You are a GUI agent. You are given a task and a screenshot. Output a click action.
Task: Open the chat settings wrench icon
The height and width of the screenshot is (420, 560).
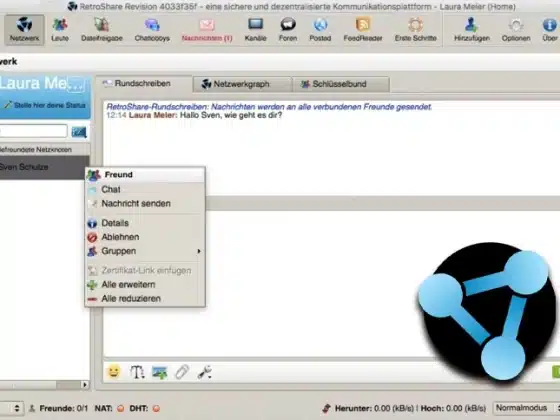click(x=204, y=372)
